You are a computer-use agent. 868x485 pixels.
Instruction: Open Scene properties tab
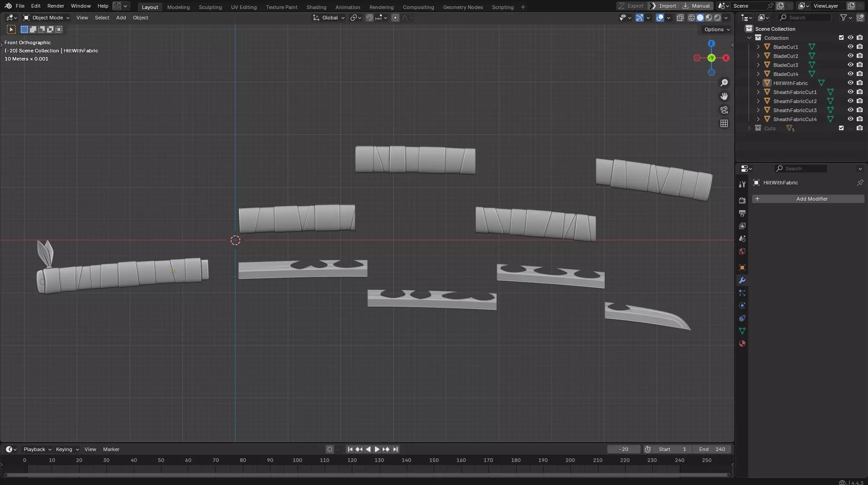[x=742, y=238]
